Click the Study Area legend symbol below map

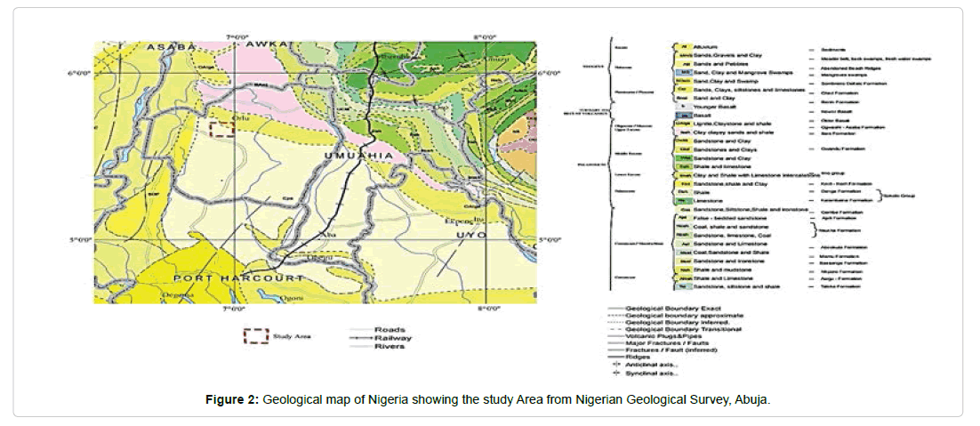[x=258, y=336]
